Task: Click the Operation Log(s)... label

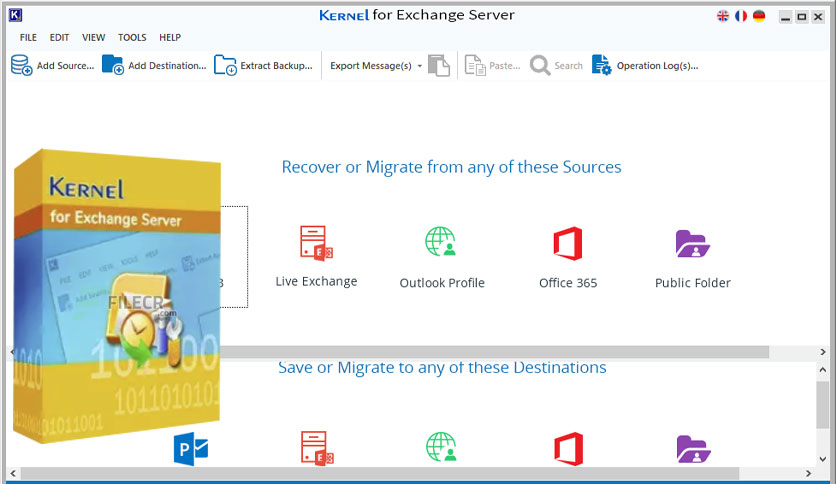Action: pyautogui.click(x=657, y=66)
